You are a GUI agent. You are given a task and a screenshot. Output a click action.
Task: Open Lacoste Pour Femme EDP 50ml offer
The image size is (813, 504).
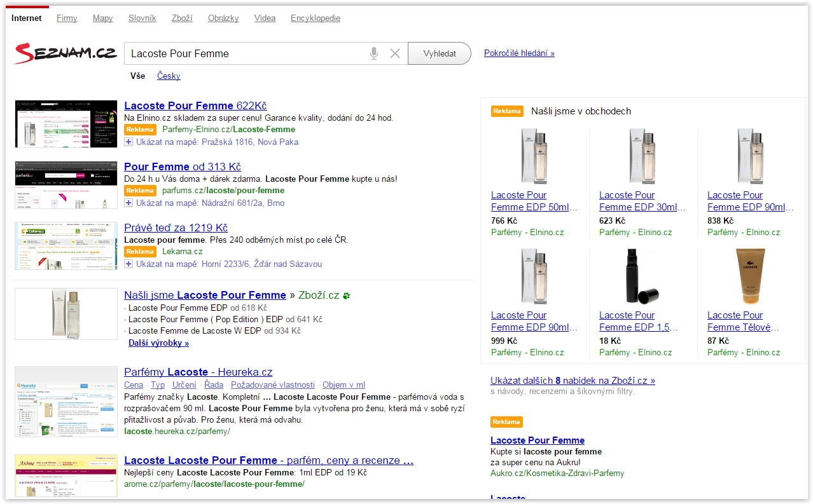pos(534,201)
